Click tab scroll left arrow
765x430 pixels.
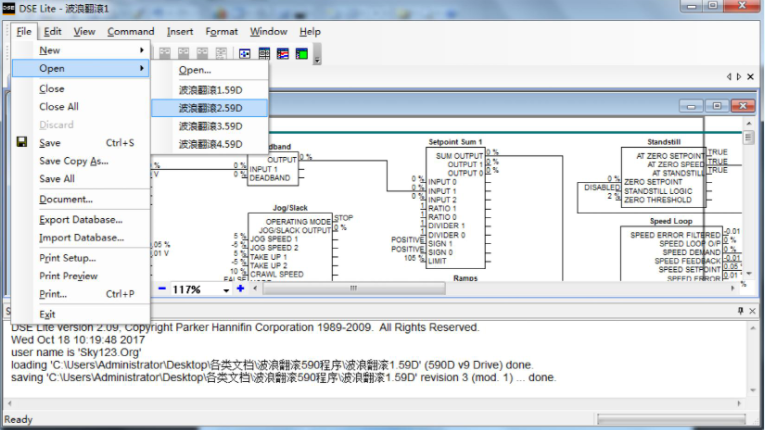[x=728, y=76]
